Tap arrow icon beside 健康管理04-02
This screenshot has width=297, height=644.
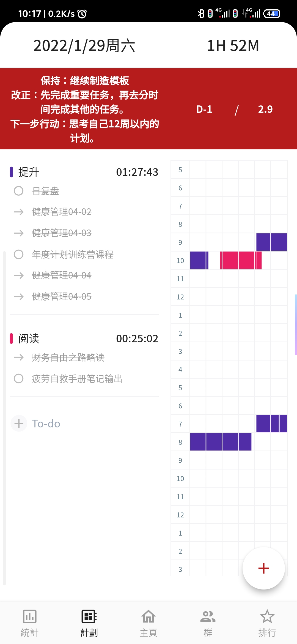(19, 212)
